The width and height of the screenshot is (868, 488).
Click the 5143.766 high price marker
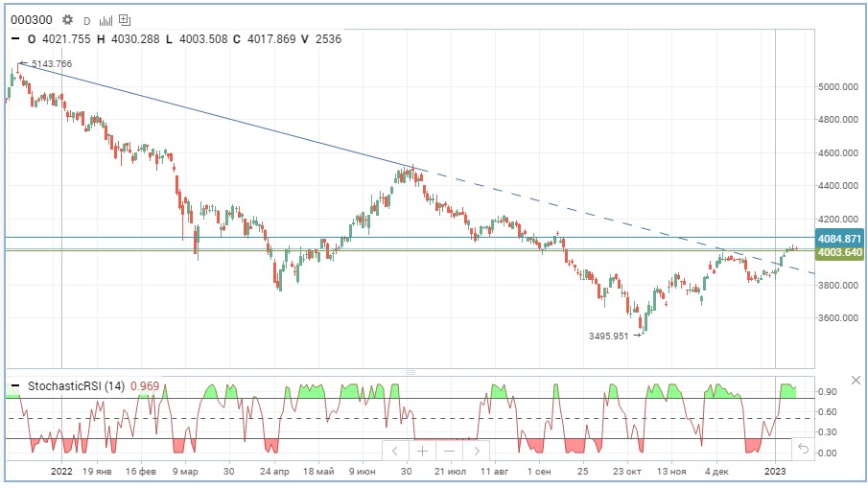51,64
